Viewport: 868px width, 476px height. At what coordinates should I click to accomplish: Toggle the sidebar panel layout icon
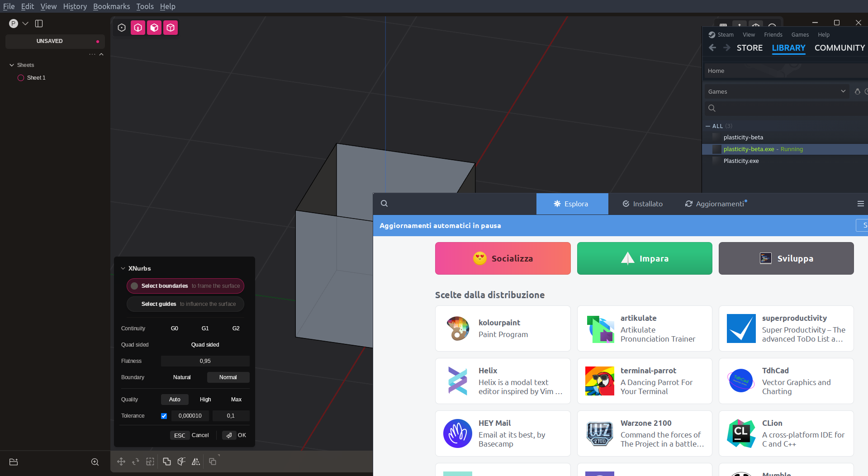39,24
